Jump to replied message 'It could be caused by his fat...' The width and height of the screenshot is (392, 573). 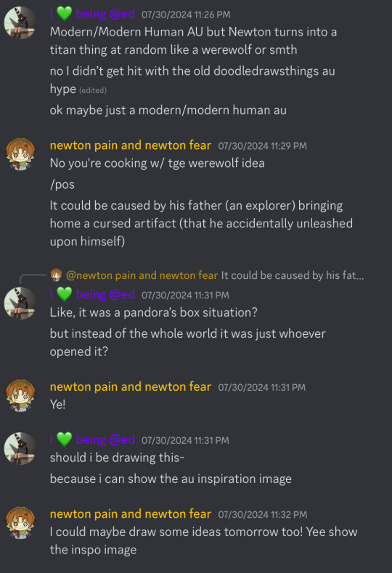click(x=293, y=275)
